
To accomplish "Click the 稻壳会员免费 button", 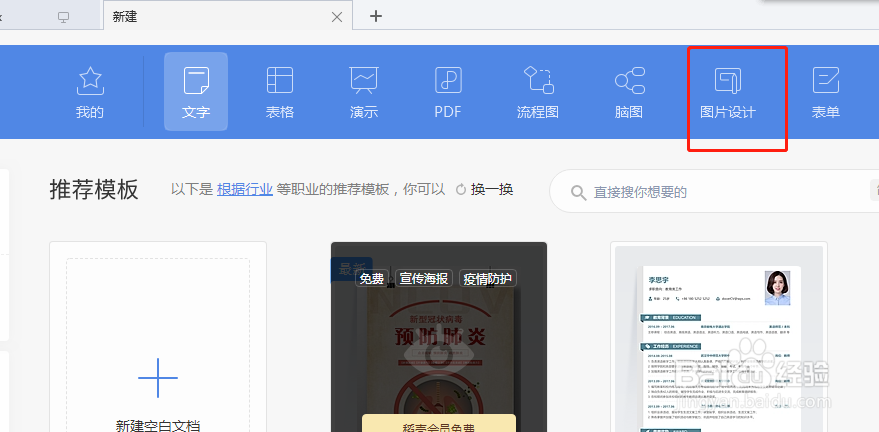I will (439, 424).
